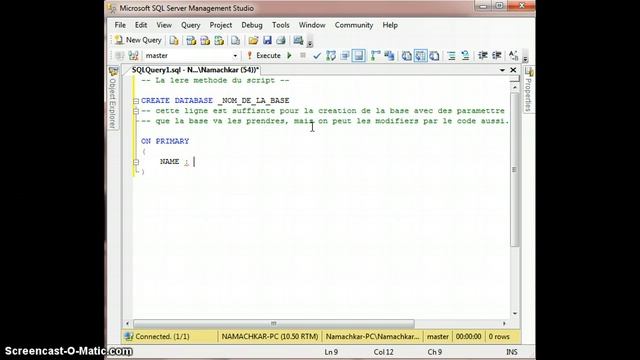The height and width of the screenshot is (360, 640).
Task: Click the horizontal scrollbar thumb
Action: 274,324
